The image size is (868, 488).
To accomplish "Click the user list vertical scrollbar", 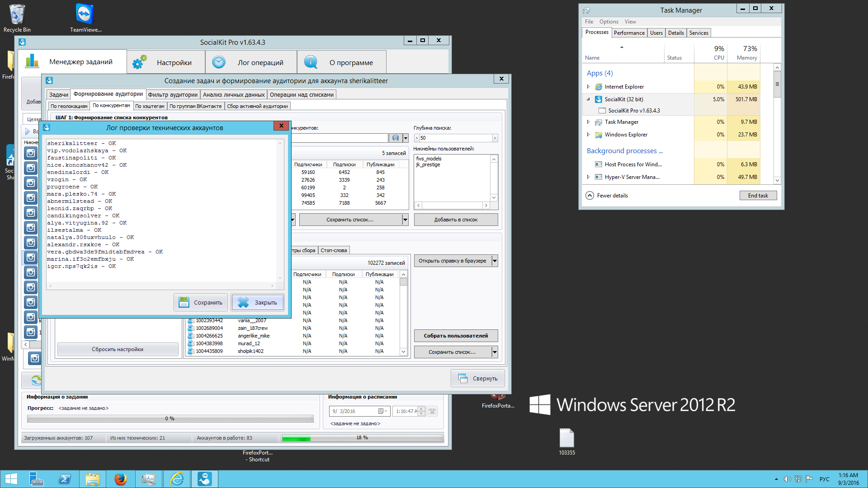I will tap(403, 313).
